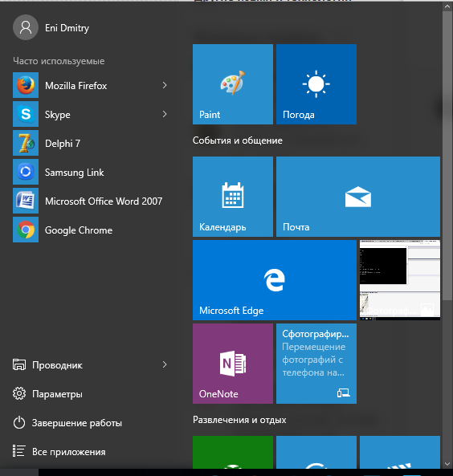This screenshot has width=453, height=476.
Task: Launch Microsoft Edge tile
Action: 275,280
